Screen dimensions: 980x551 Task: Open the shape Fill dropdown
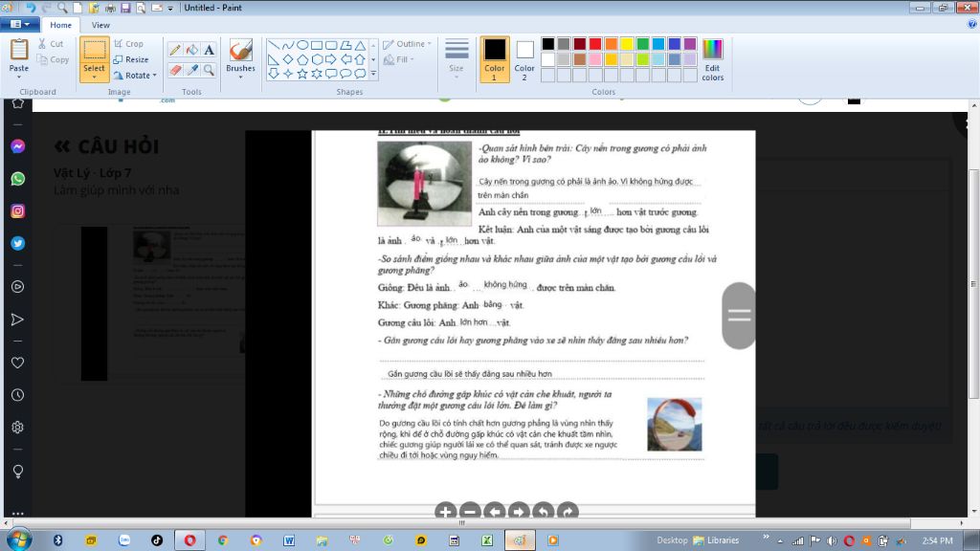399,59
